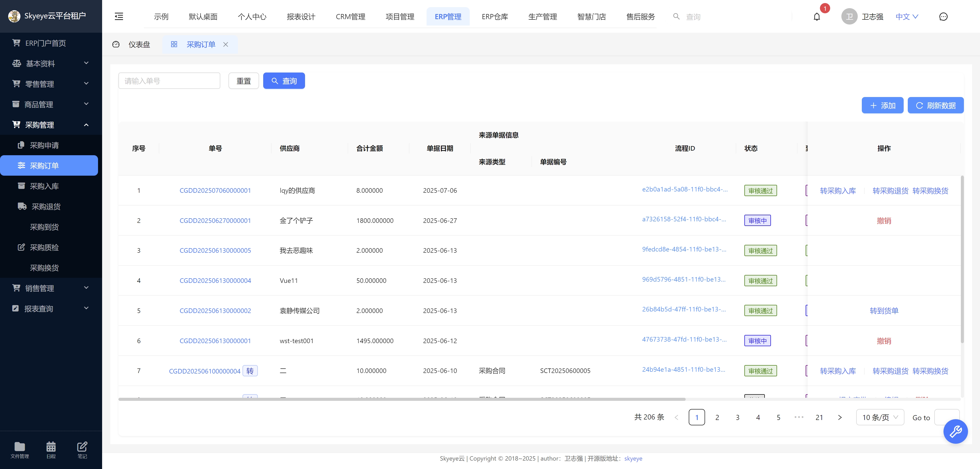Click the 刷新数据 button
Image resolution: width=980 pixels, height=469 pixels.
(x=936, y=105)
